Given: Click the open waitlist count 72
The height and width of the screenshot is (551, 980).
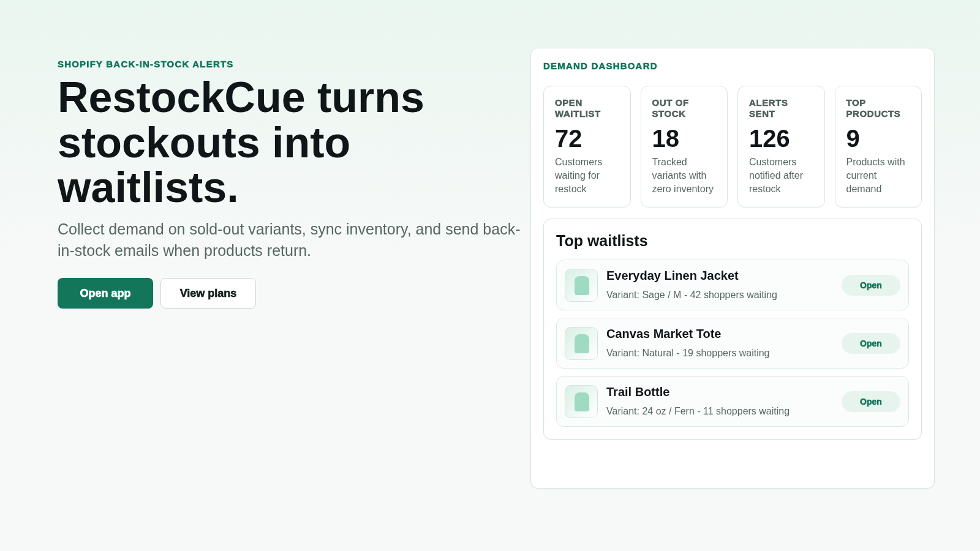Looking at the screenshot, I should [x=568, y=139].
